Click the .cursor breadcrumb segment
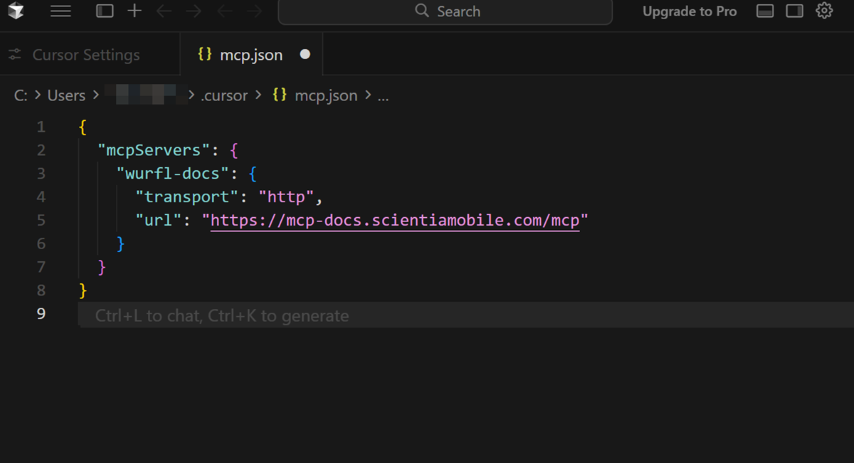Screen dimensions: 854x463 pyautogui.click(x=224, y=95)
